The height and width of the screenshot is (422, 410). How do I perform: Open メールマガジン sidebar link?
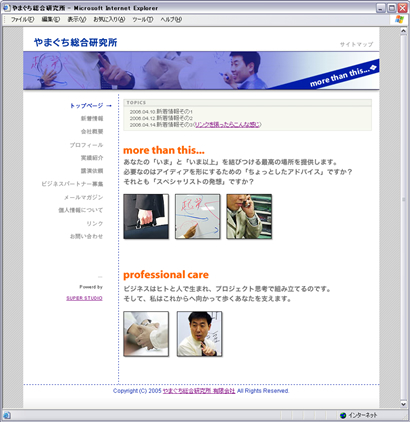(84, 197)
